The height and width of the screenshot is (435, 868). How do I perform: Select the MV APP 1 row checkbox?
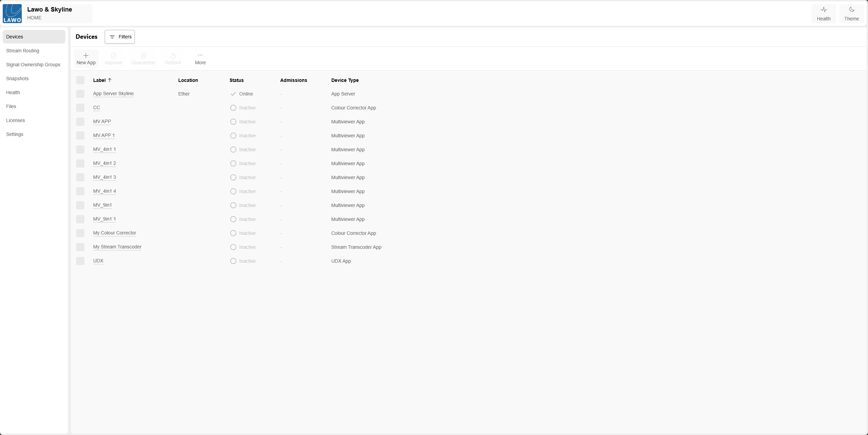click(80, 136)
